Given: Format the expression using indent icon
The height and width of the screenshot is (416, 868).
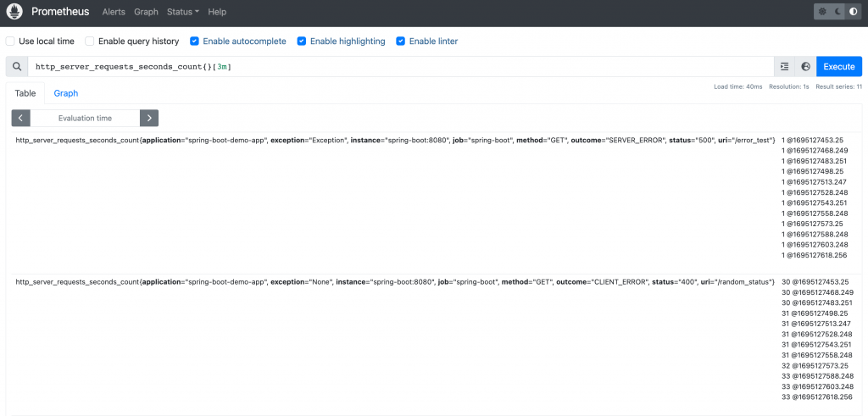Looking at the screenshot, I should (784, 66).
